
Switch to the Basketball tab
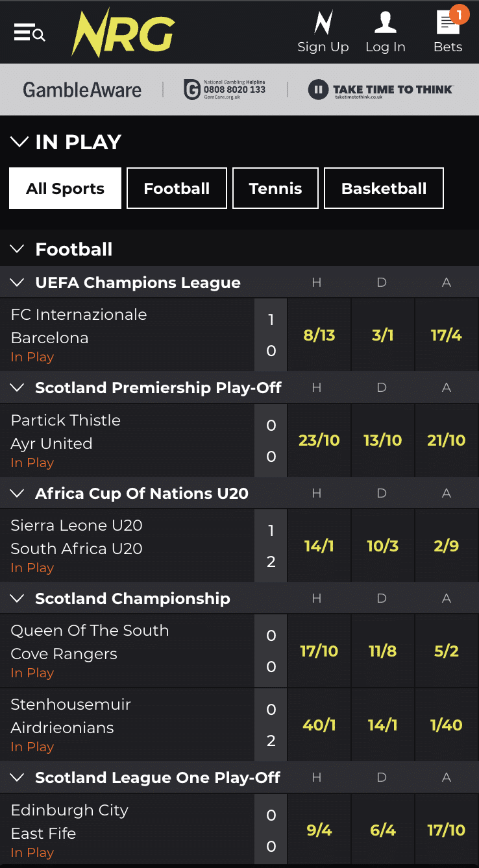click(x=384, y=189)
